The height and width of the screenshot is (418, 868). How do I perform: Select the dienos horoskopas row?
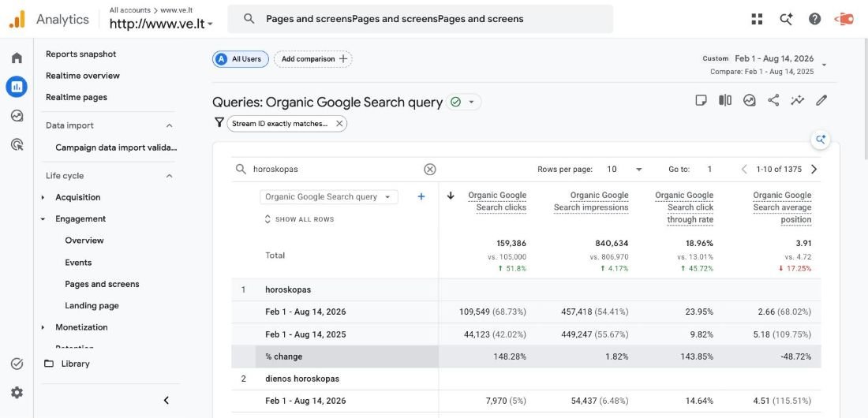[526, 379]
